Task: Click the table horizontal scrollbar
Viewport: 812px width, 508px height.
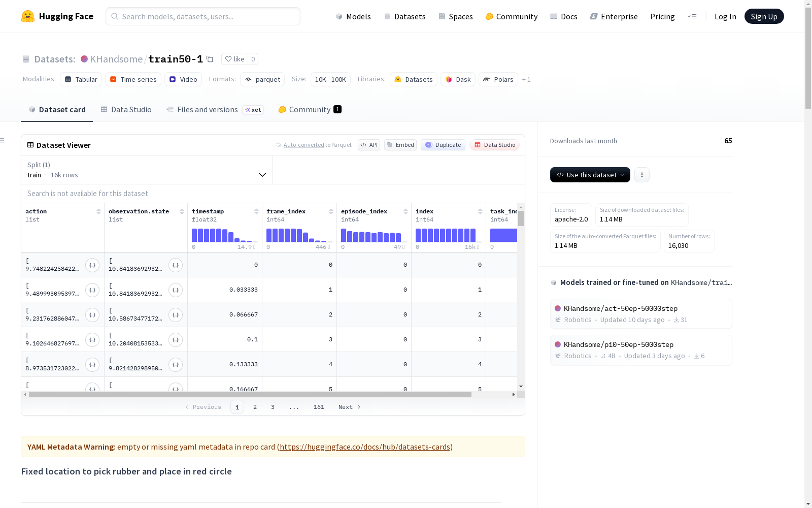Action: click(x=250, y=394)
